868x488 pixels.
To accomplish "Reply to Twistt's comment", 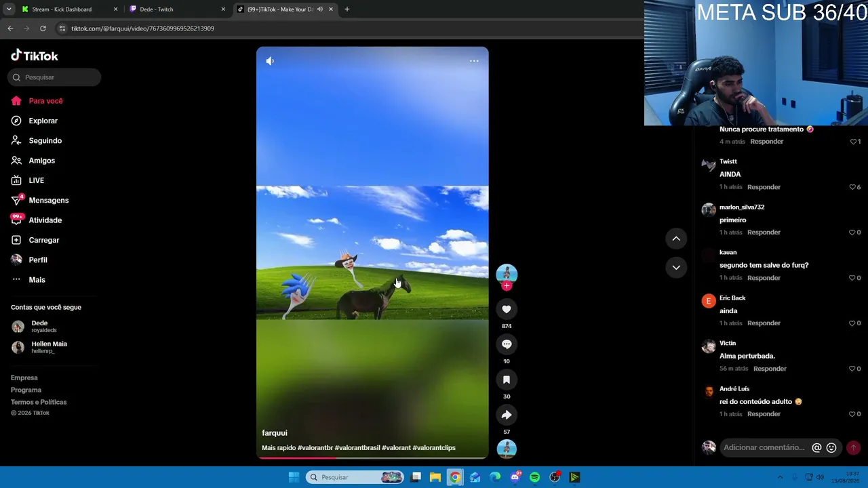I will click(x=764, y=187).
